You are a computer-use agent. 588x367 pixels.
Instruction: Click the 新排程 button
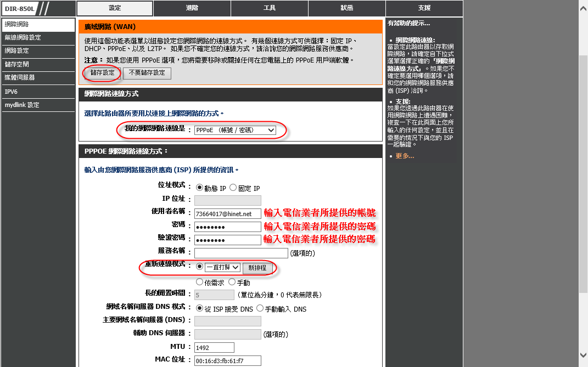tap(257, 268)
